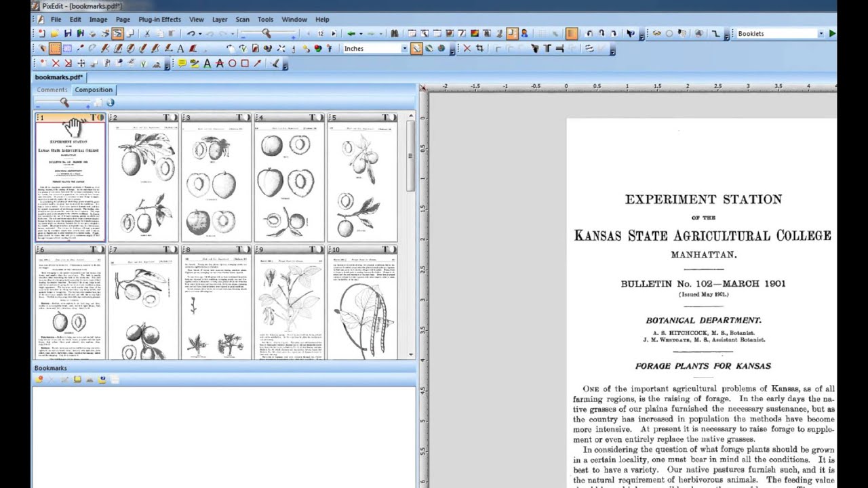Save the document with the blue floppy icon

click(x=68, y=33)
